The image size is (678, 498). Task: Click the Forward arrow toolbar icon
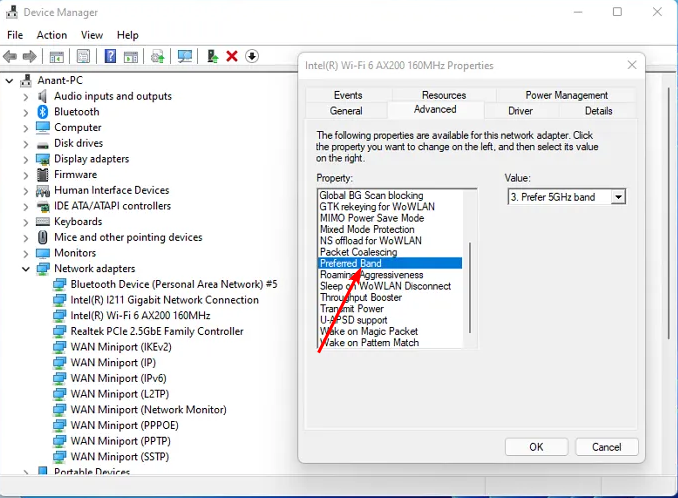[29, 56]
